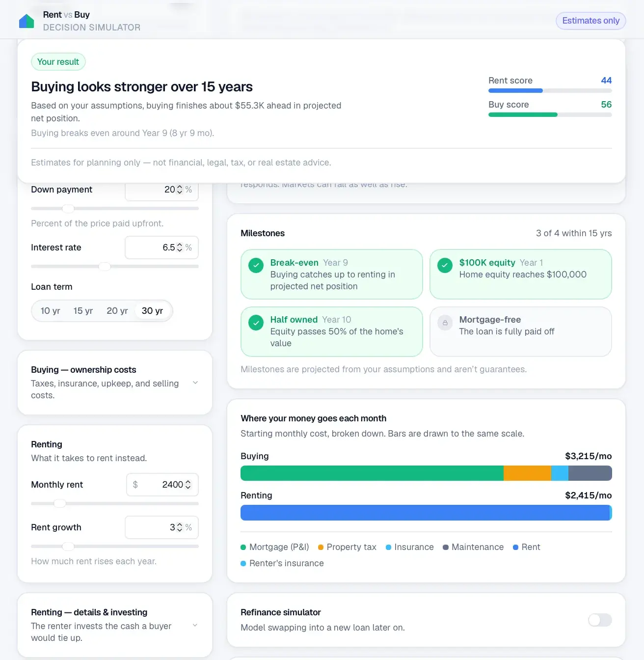This screenshot has width=644, height=660.
Task: Click the Rent score progress bar
Action: (550, 91)
